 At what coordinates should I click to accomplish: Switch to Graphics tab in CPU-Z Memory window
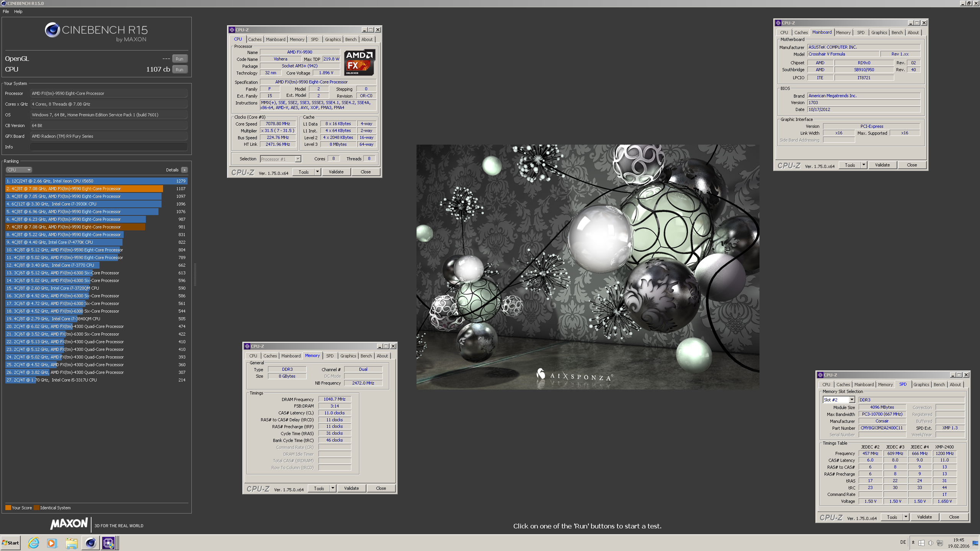tap(348, 356)
